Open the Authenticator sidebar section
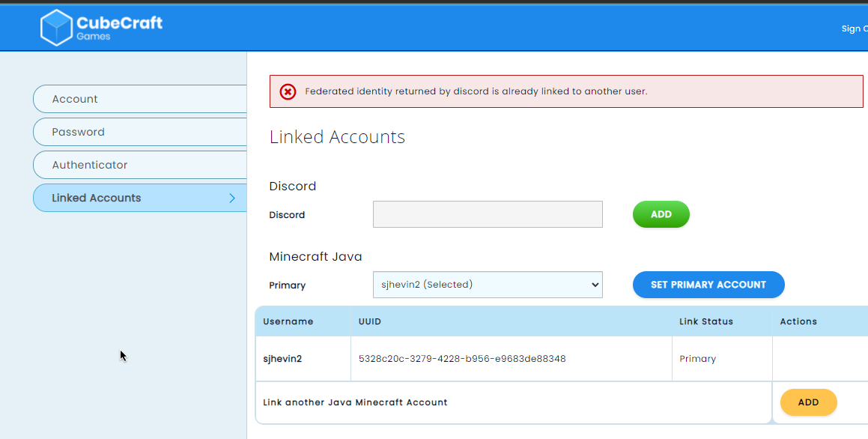Viewport: 868px width, 439px height. [x=139, y=165]
